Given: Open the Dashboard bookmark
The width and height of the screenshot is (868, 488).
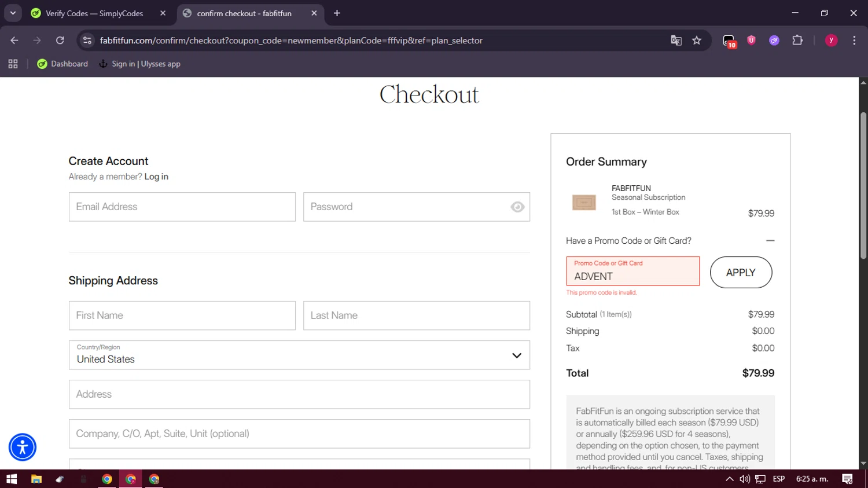Looking at the screenshot, I should click(x=62, y=64).
